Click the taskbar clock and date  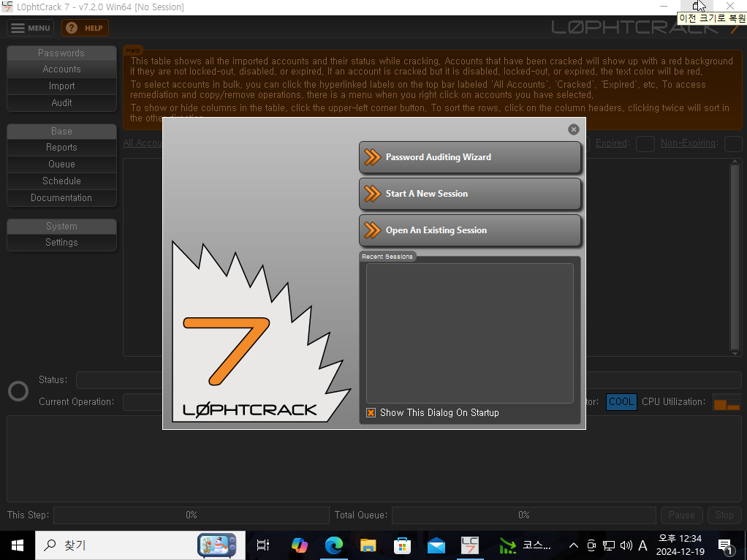[680, 545]
